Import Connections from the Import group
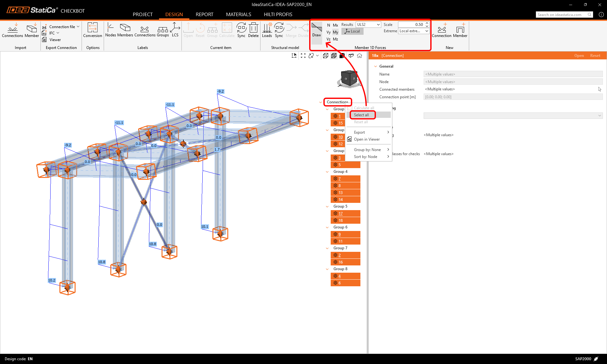607x364 pixels. [12, 30]
